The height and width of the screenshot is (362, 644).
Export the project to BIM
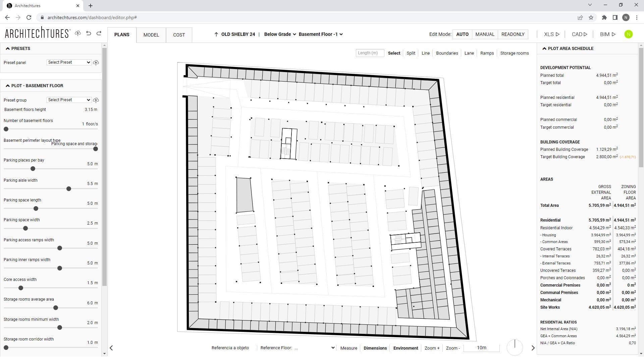tap(607, 34)
